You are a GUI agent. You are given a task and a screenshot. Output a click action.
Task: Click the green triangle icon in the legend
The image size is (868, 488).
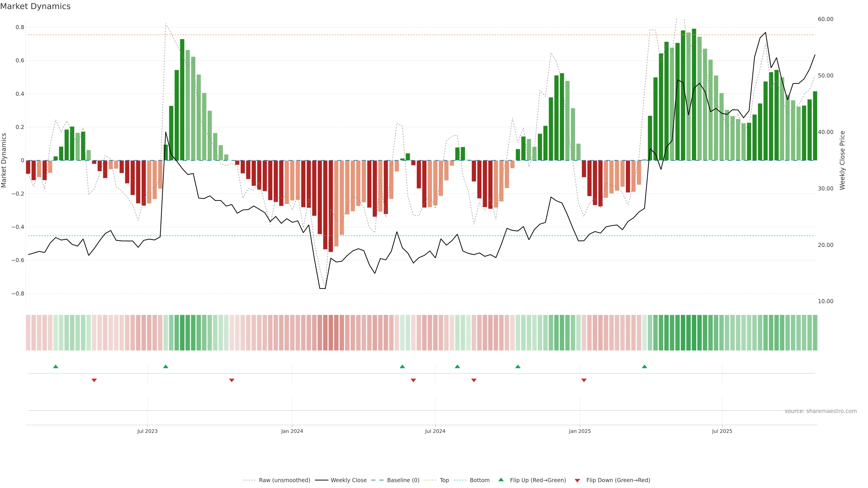[501, 480]
